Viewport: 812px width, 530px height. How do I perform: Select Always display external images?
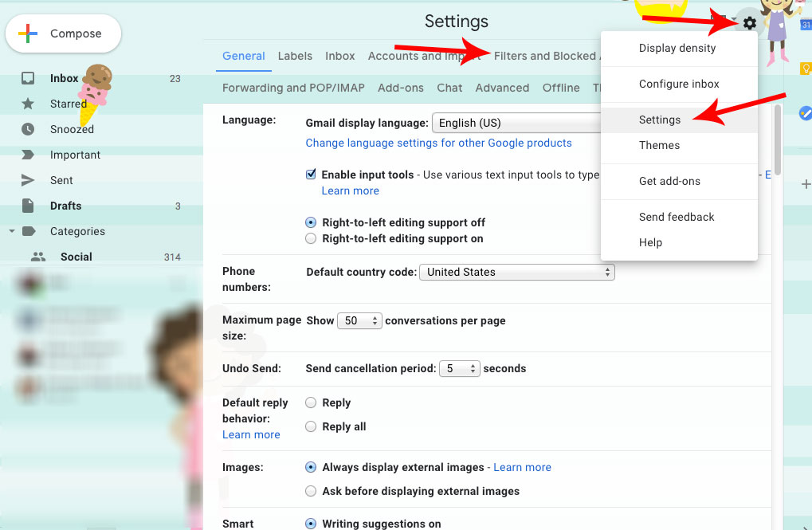coord(311,467)
